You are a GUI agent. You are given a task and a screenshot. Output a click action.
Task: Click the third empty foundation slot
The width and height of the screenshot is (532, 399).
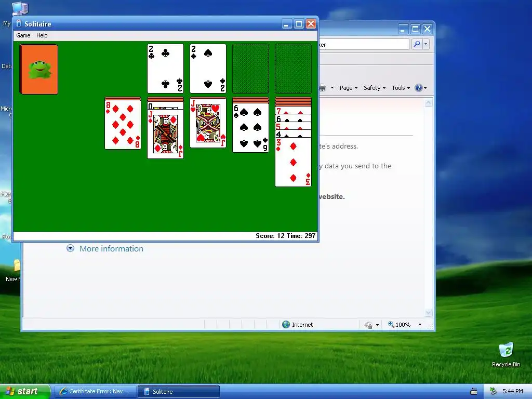[251, 69]
